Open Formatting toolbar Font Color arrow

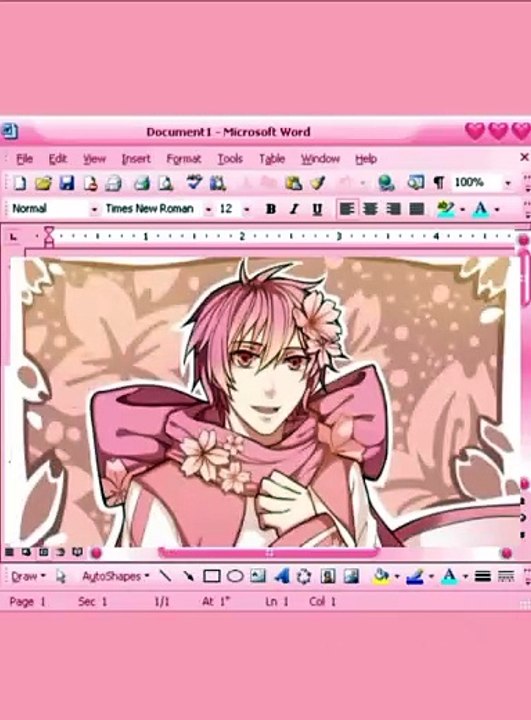497,210
